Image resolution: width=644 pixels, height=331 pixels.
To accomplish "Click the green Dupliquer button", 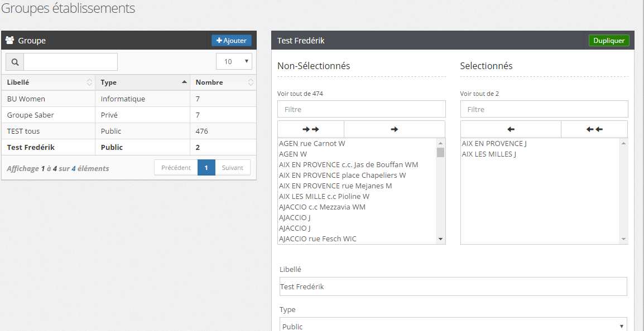I will pos(609,41).
